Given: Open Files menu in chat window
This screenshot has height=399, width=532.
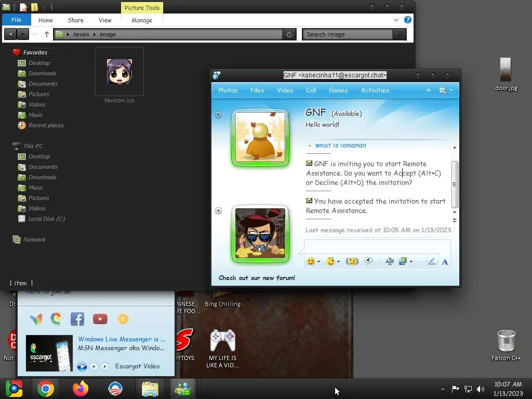Looking at the screenshot, I should pyautogui.click(x=257, y=90).
